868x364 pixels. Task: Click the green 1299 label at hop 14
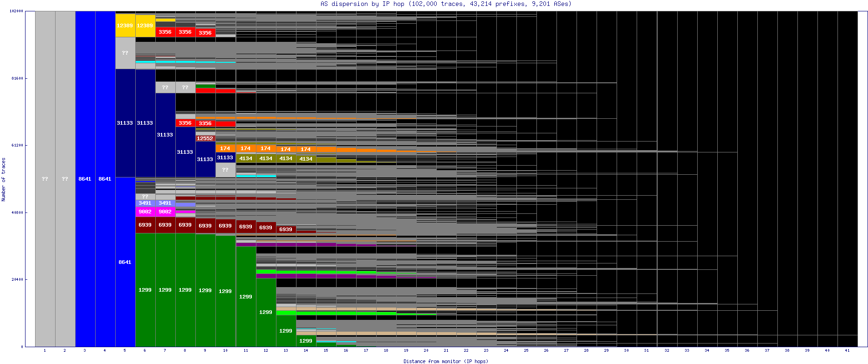coord(306,341)
